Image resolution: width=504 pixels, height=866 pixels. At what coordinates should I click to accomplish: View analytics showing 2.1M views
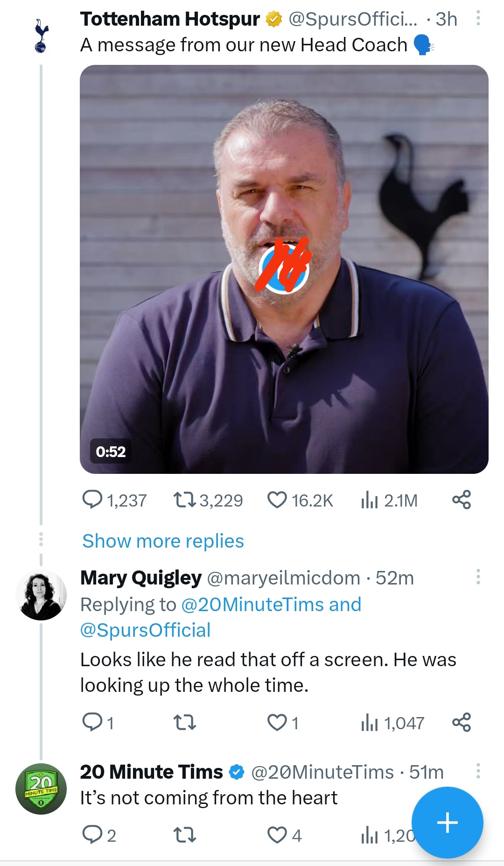pos(389,500)
